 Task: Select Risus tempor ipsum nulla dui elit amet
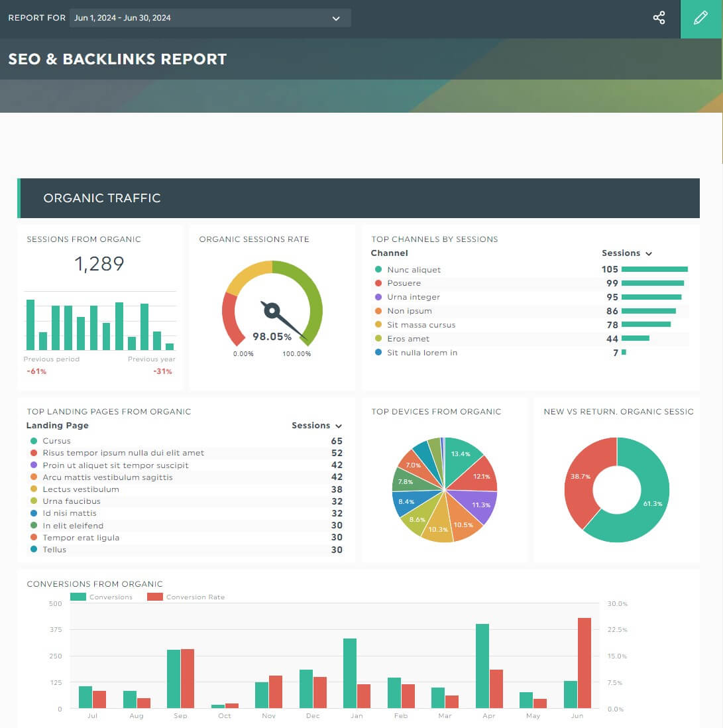point(186,453)
